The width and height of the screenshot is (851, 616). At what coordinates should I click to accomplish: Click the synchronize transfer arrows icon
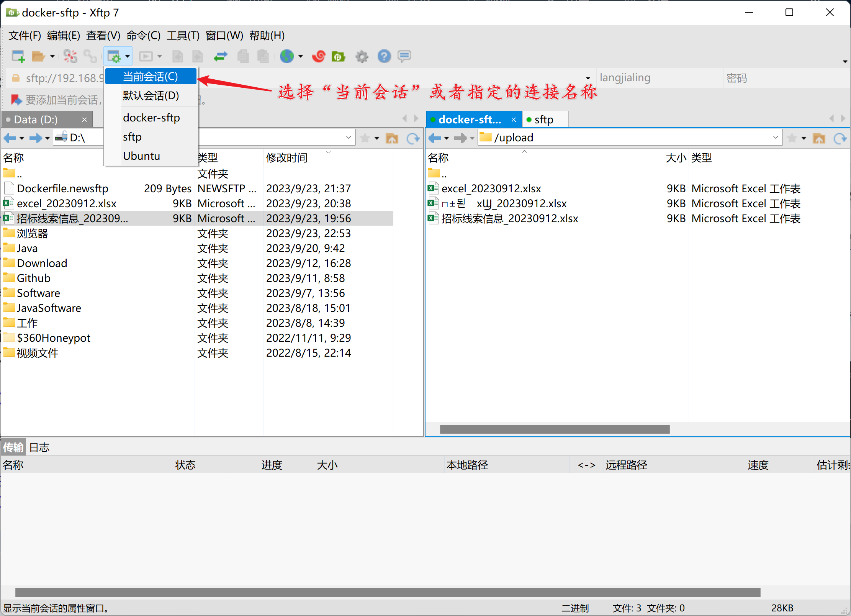(x=220, y=57)
